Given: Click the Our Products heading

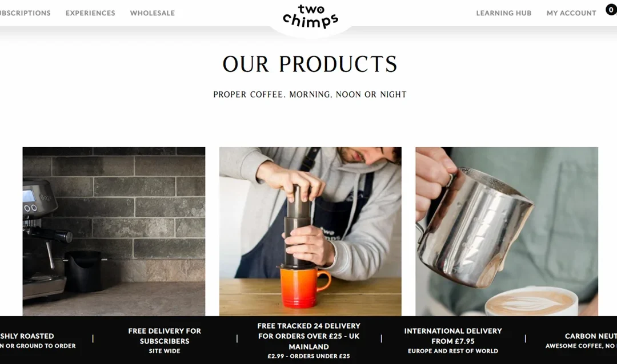Looking at the screenshot, I should point(310,64).
